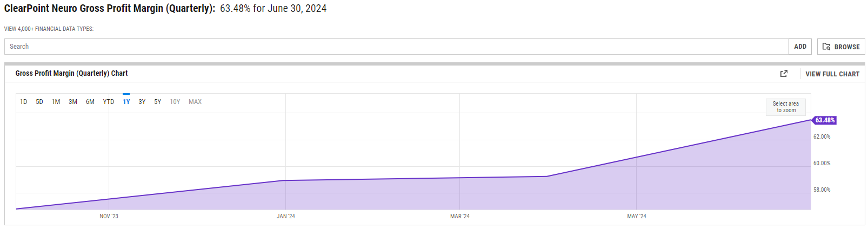868x228 pixels.
Task: Select the 6M time range
Action: click(x=90, y=102)
